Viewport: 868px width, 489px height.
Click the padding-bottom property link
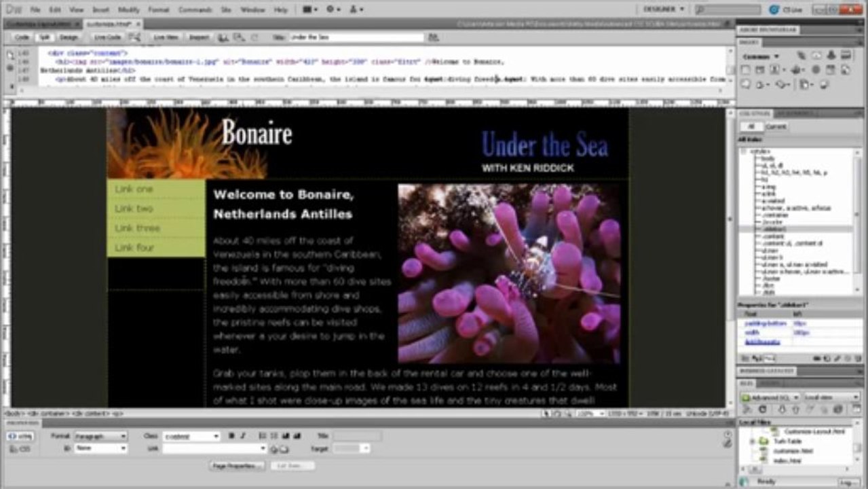pyautogui.click(x=766, y=324)
